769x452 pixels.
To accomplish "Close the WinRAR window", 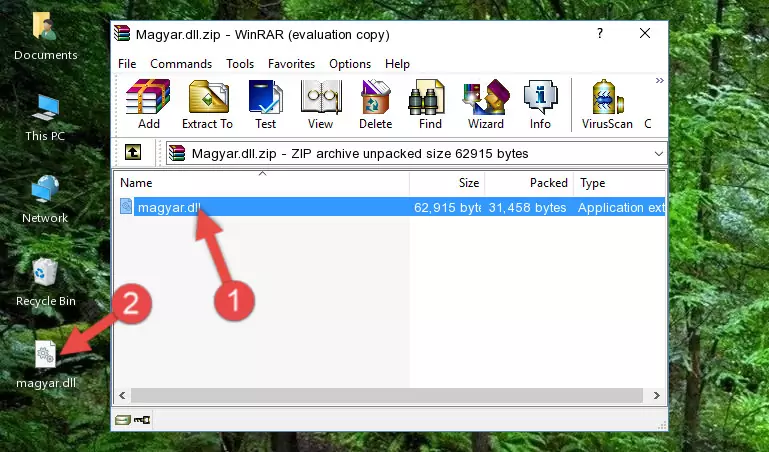I will 645,33.
